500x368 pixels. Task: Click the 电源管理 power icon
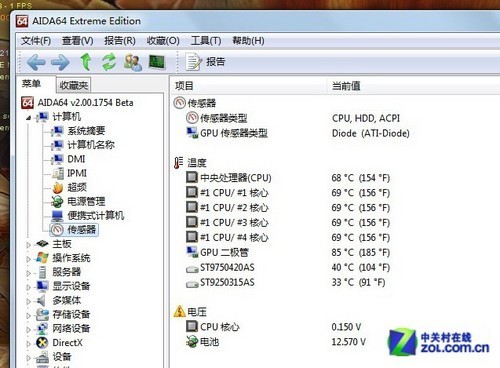[57, 202]
